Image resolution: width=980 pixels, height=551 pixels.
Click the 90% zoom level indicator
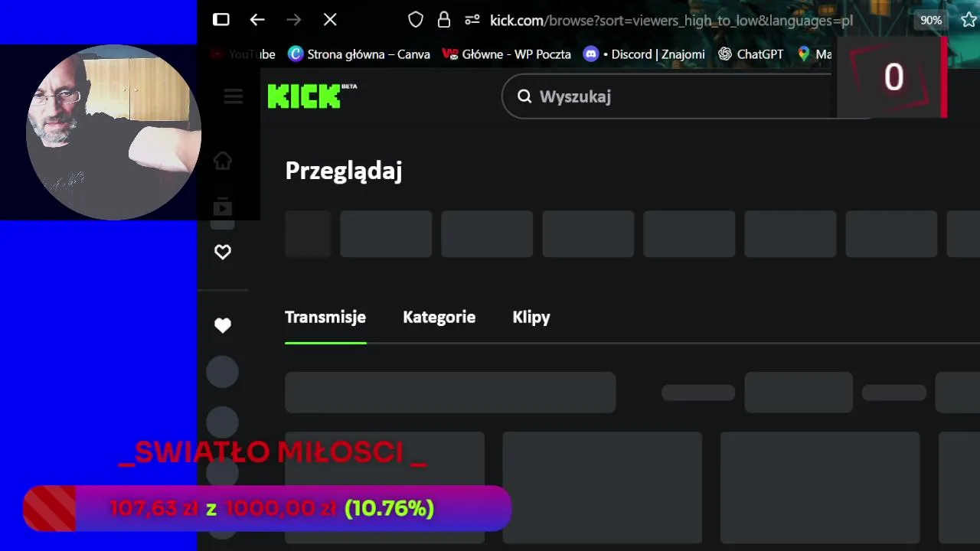coord(931,21)
